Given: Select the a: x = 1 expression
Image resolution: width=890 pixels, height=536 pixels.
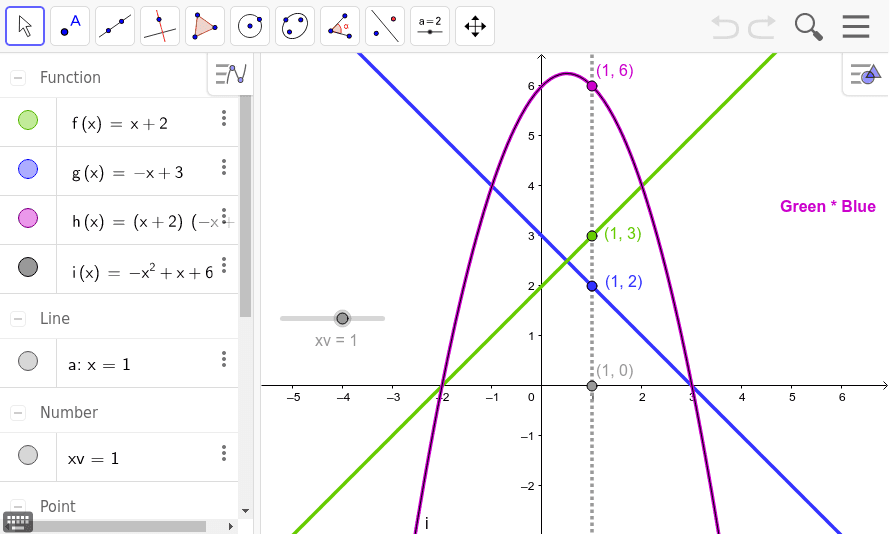Looking at the screenshot, I should 99,365.
